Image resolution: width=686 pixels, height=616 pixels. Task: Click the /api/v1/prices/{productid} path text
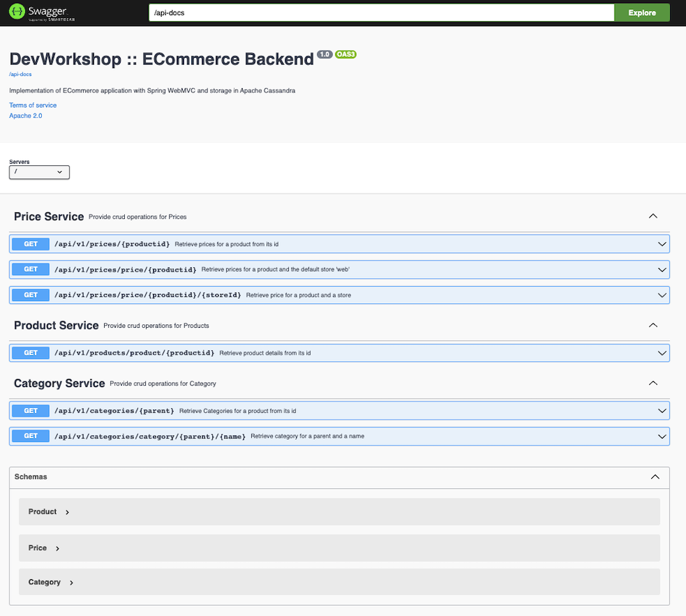pos(112,244)
